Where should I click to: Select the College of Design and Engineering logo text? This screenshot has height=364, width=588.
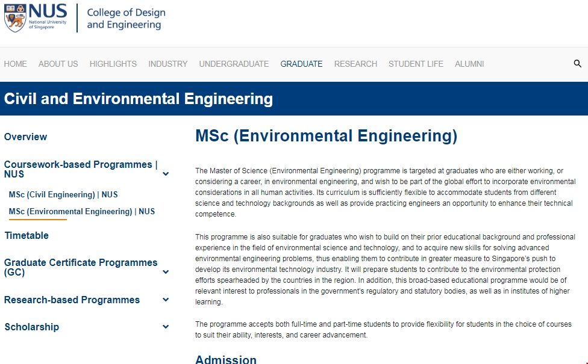click(125, 18)
